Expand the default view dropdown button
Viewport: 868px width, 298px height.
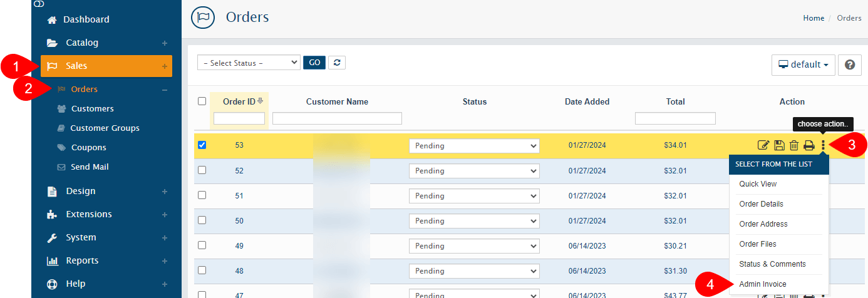click(x=803, y=64)
